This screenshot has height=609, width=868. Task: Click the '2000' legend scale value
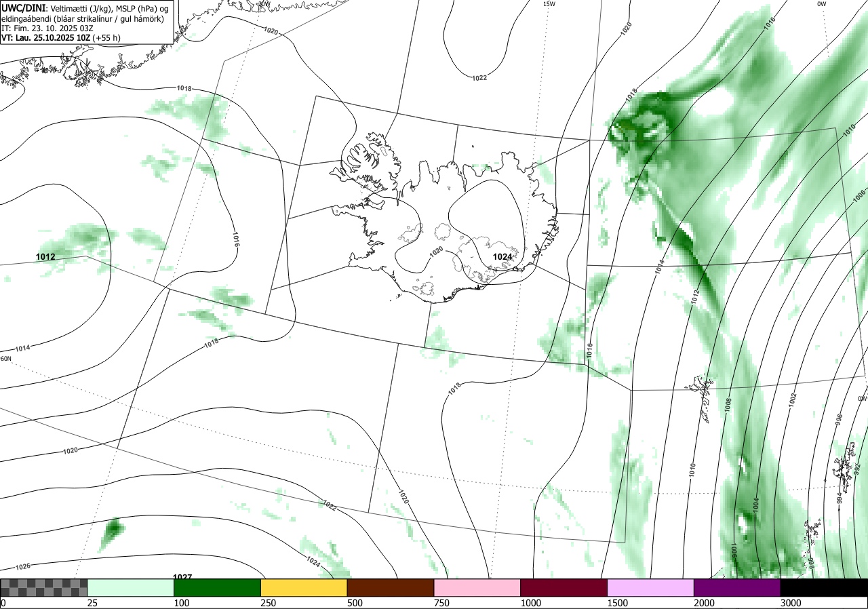(705, 603)
